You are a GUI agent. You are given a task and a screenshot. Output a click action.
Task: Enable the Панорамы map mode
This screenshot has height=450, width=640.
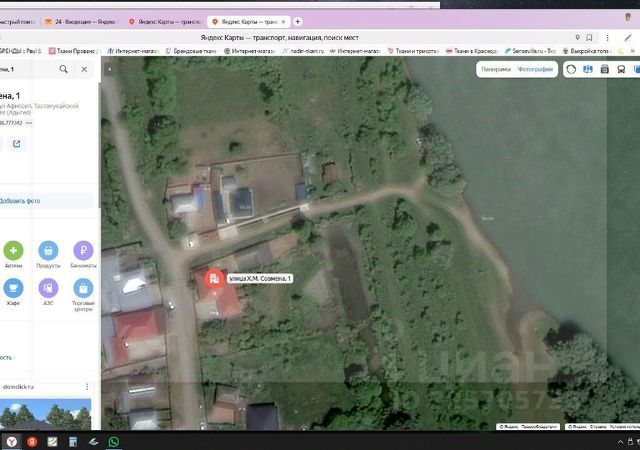point(496,69)
